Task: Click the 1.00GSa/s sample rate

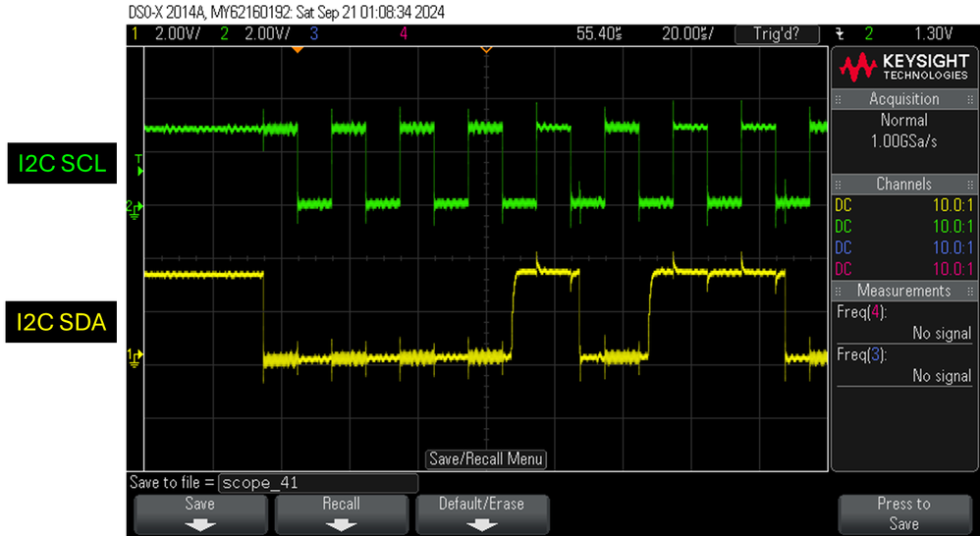Action: click(x=903, y=141)
